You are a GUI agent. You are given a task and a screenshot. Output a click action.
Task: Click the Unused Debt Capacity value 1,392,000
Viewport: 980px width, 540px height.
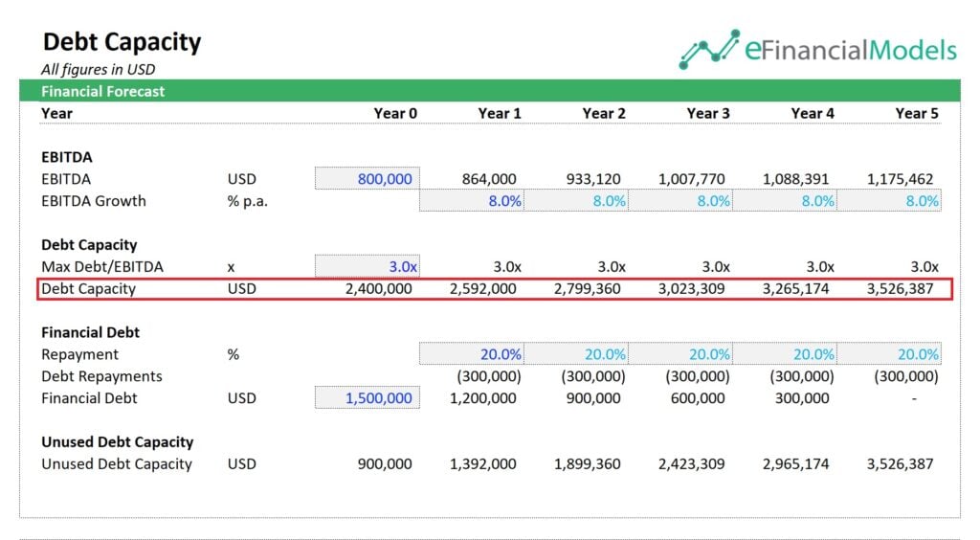(483, 463)
